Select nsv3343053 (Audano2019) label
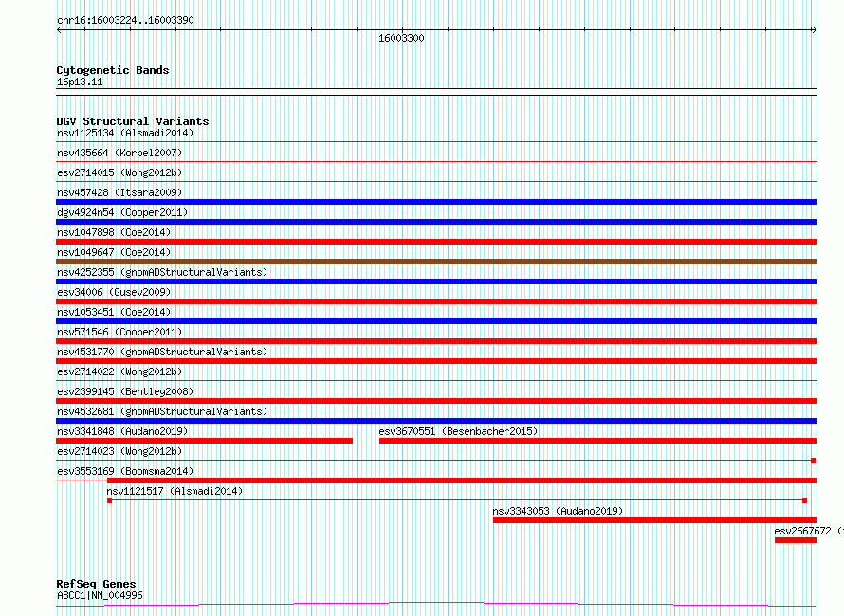 (x=558, y=511)
